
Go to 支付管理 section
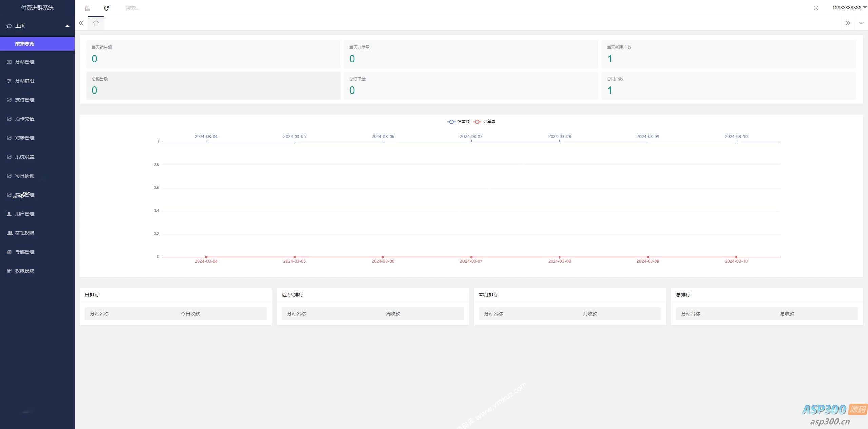click(x=25, y=100)
